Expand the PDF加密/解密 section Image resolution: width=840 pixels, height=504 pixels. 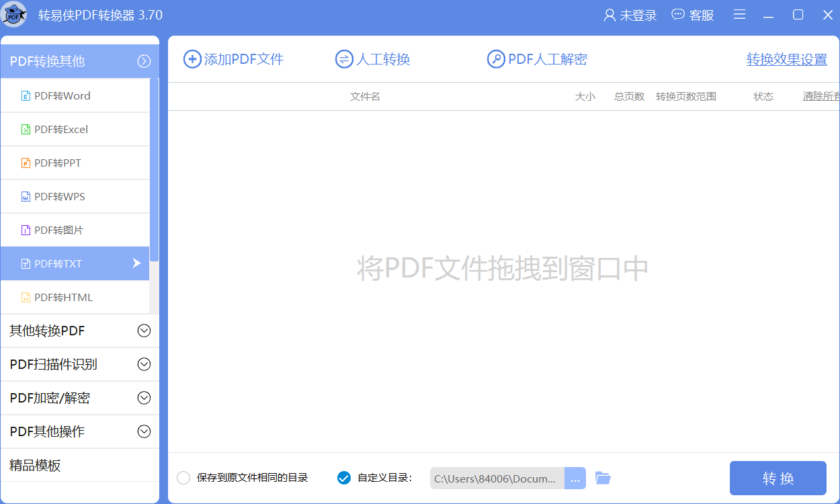(x=144, y=398)
